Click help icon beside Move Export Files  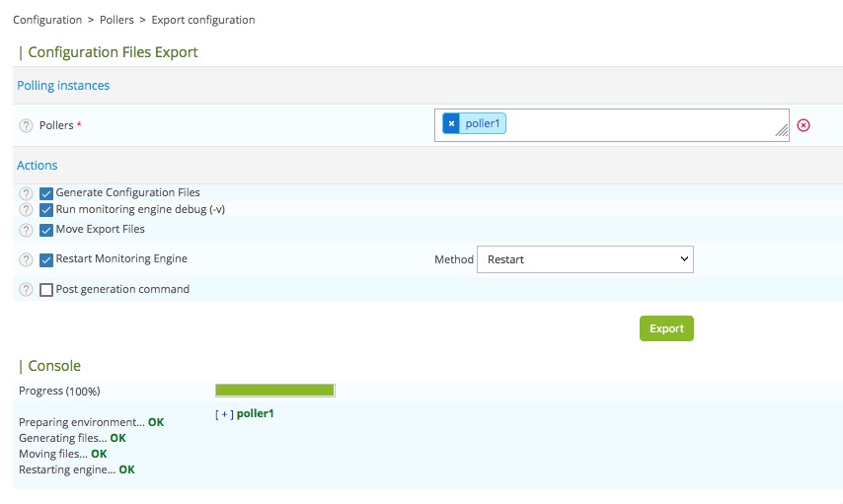tap(26, 230)
